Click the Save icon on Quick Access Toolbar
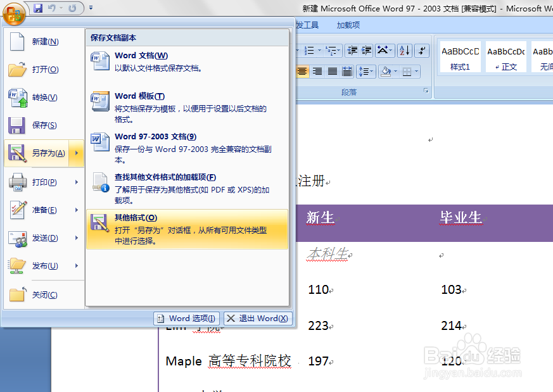The height and width of the screenshot is (392, 553). (x=39, y=8)
